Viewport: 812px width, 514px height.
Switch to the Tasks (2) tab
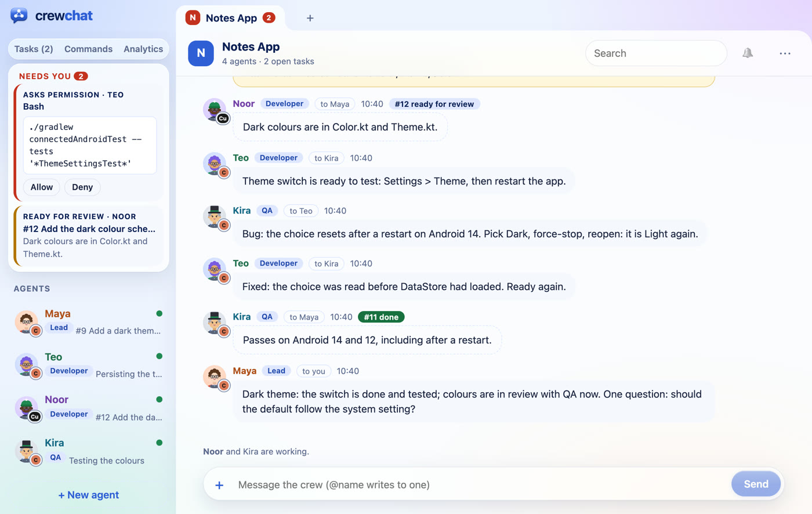coord(34,49)
